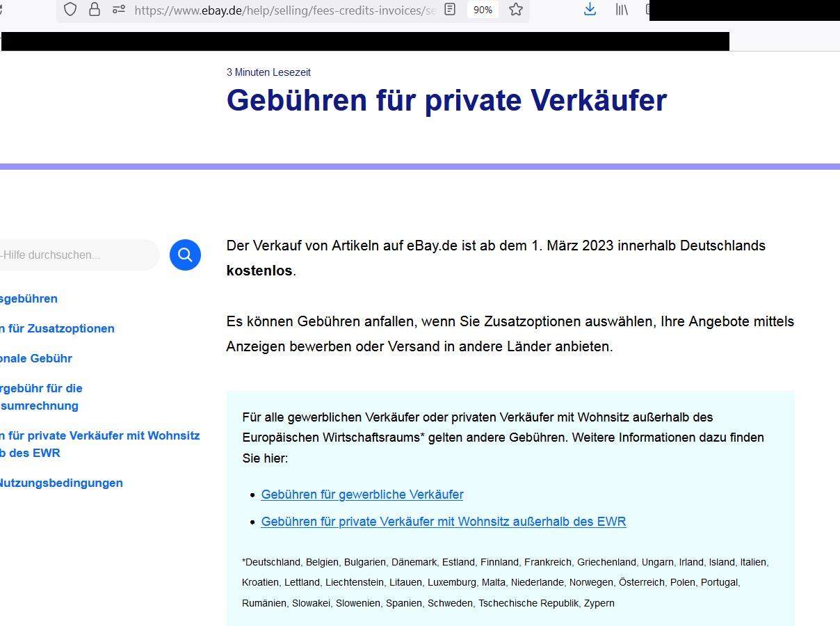840x626 pixels.
Task: Click heading 'Gebühren für private Verkäufer'
Action: pos(446,100)
